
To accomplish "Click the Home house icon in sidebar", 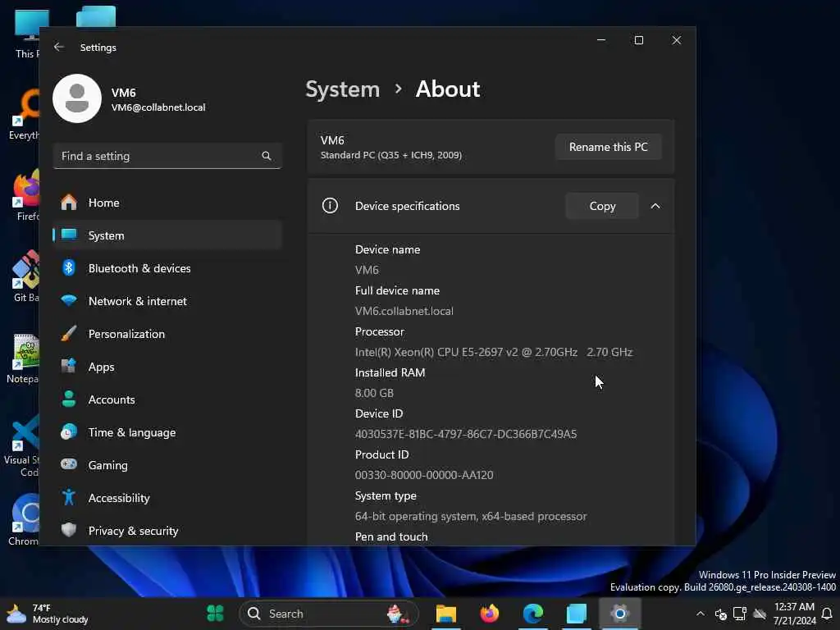I will point(69,203).
